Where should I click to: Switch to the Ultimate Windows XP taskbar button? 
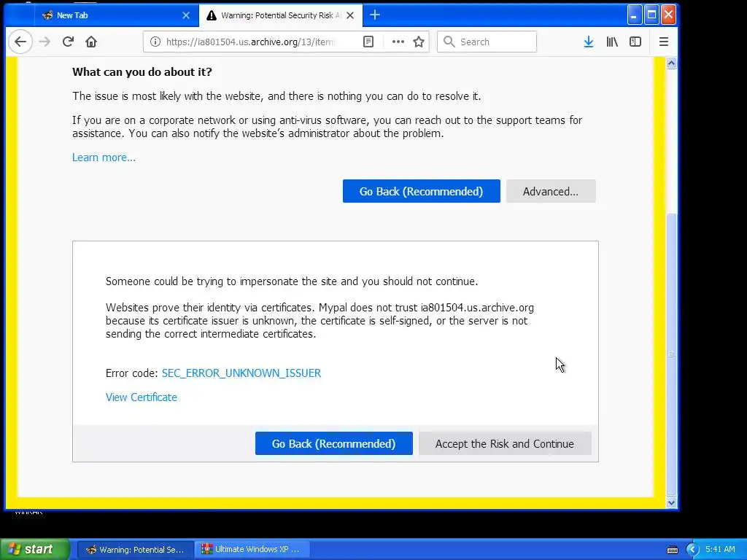(x=252, y=550)
